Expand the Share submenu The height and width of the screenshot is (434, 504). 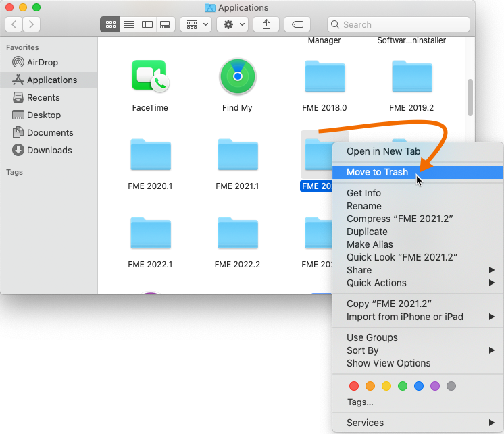point(418,270)
